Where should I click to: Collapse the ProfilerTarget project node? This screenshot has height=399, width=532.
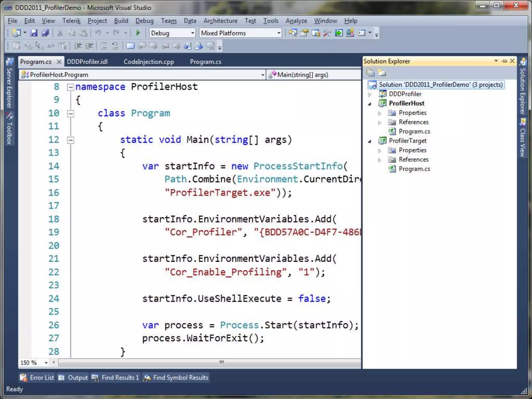[x=370, y=141]
